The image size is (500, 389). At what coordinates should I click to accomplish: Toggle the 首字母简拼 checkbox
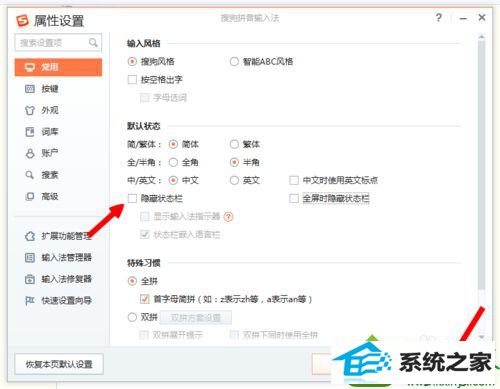(145, 299)
